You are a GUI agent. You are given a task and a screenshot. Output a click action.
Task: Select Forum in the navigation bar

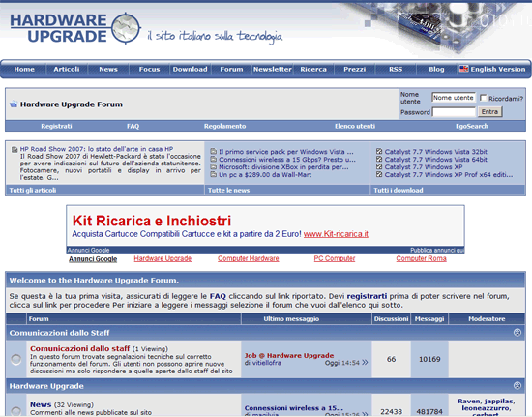point(231,69)
